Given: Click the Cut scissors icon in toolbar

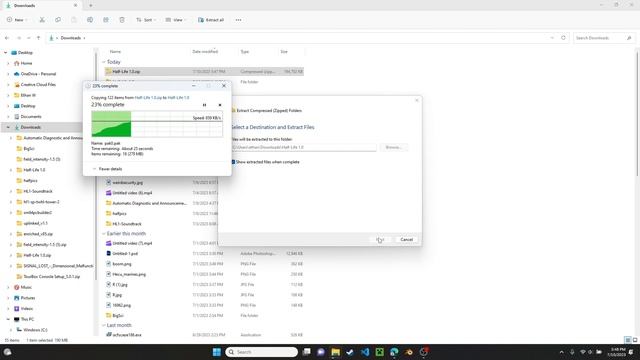Looking at the screenshot, I should pyautogui.click(x=42, y=20).
